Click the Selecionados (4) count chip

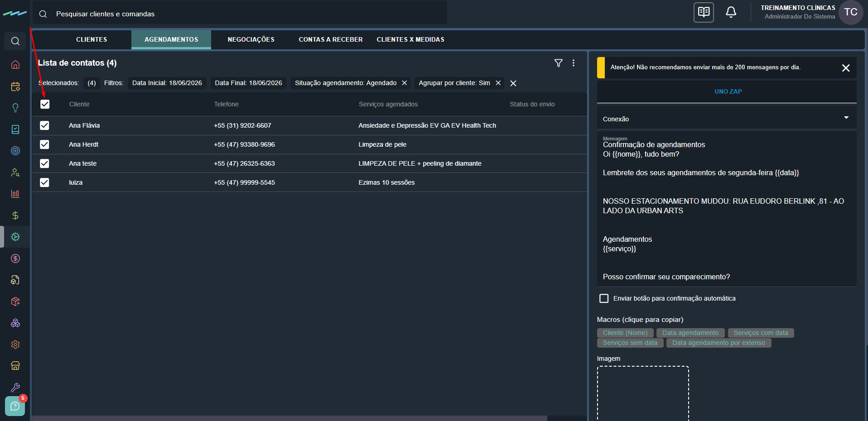click(x=92, y=83)
